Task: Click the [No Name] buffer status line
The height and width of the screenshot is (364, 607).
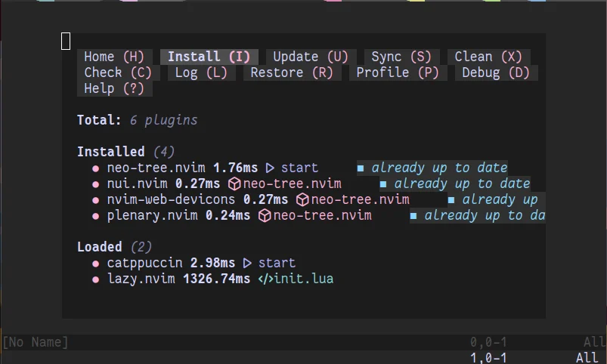Action: (x=36, y=342)
